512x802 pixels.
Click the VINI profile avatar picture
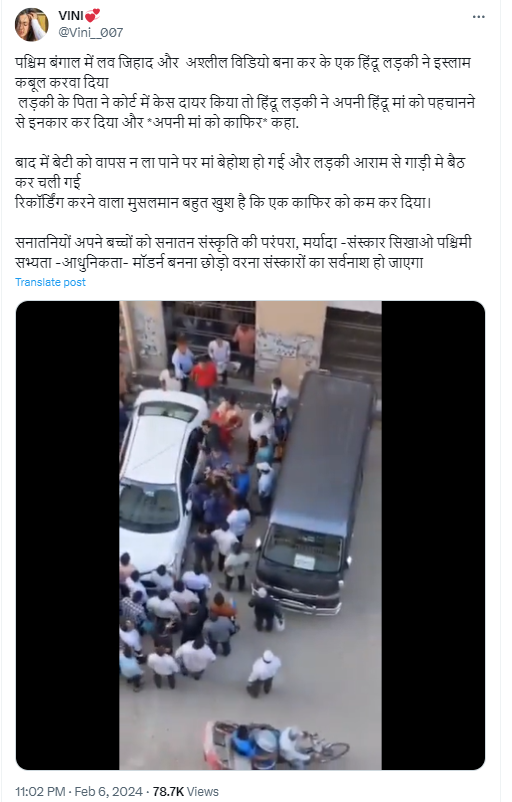point(32,24)
